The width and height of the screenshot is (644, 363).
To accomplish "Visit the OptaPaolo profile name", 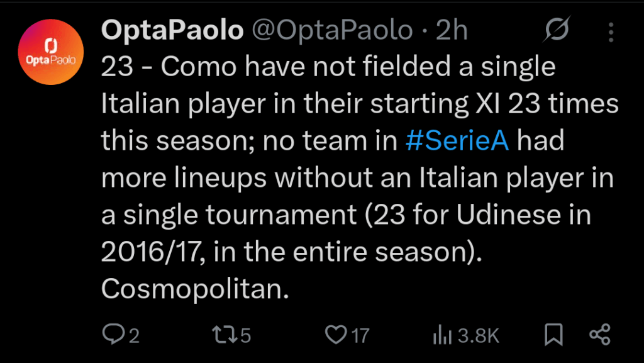I will click(173, 28).
